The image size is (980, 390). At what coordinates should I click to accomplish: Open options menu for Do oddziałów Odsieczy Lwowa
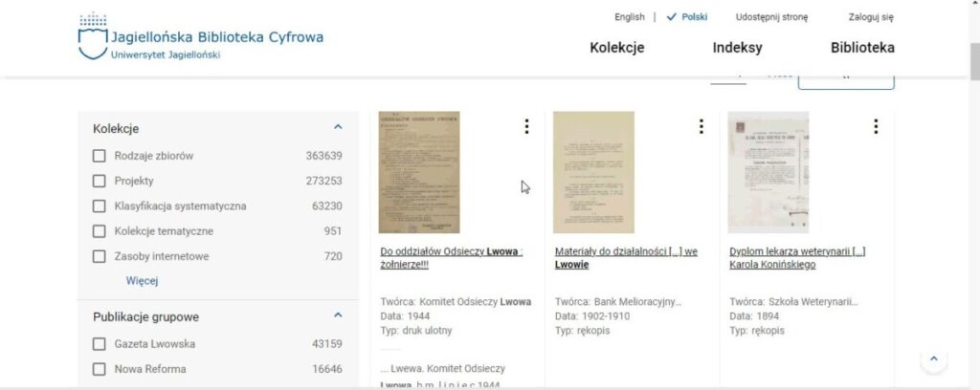pos(526,126)
